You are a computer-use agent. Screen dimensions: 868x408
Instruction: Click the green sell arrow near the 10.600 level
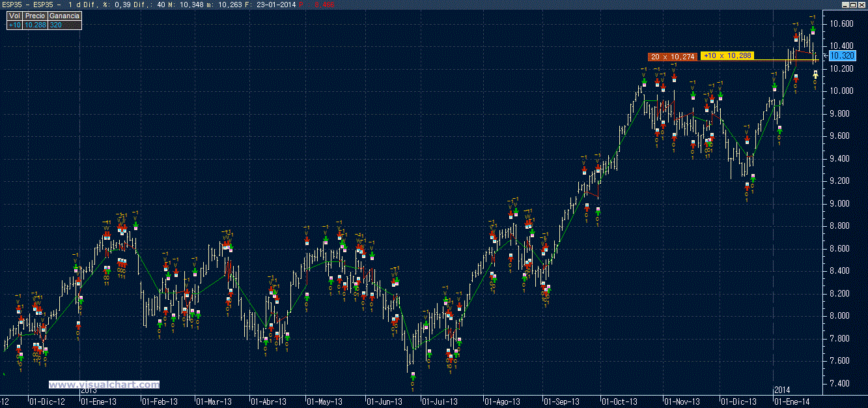813,30
